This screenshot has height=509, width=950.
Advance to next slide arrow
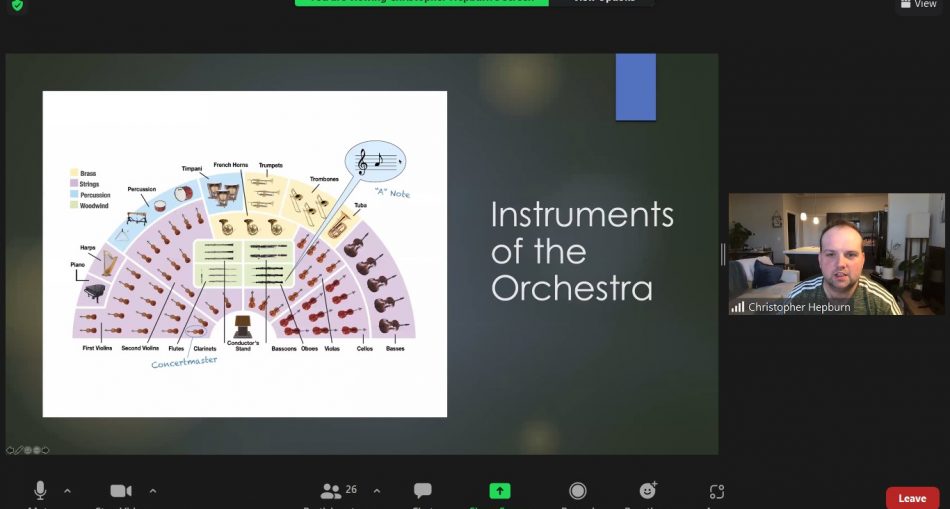click(x=45, y=450)
